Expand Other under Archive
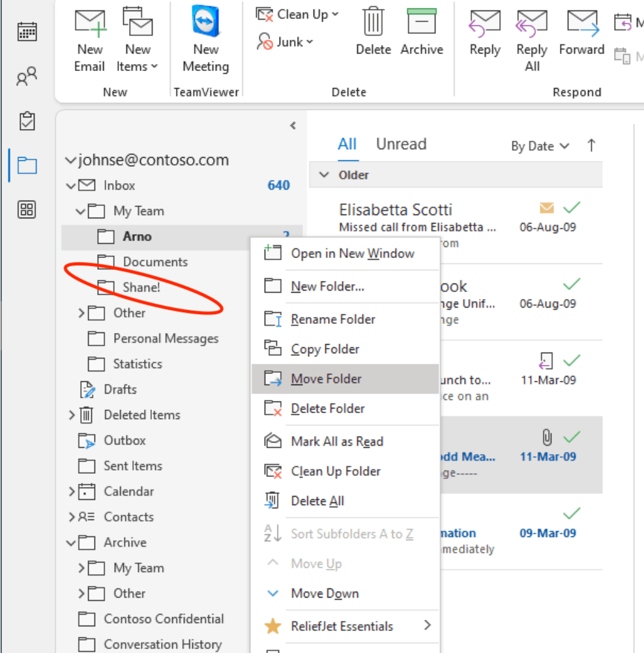 point(81,594)
